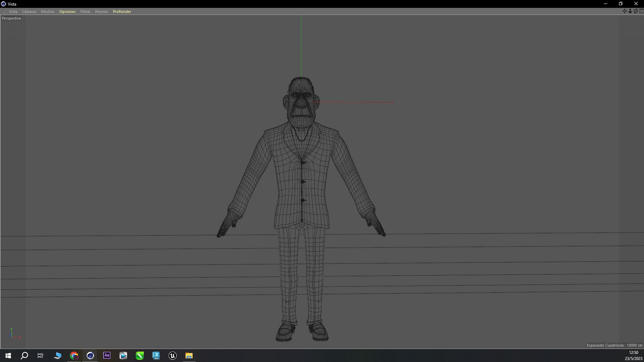Launch 3ds Max from the taskbar
The image size is (644, 362).
coord(156,356)
